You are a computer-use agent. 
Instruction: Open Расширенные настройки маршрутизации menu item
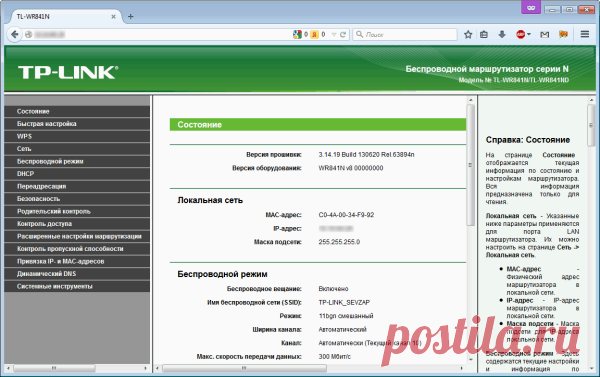[77, 236]
